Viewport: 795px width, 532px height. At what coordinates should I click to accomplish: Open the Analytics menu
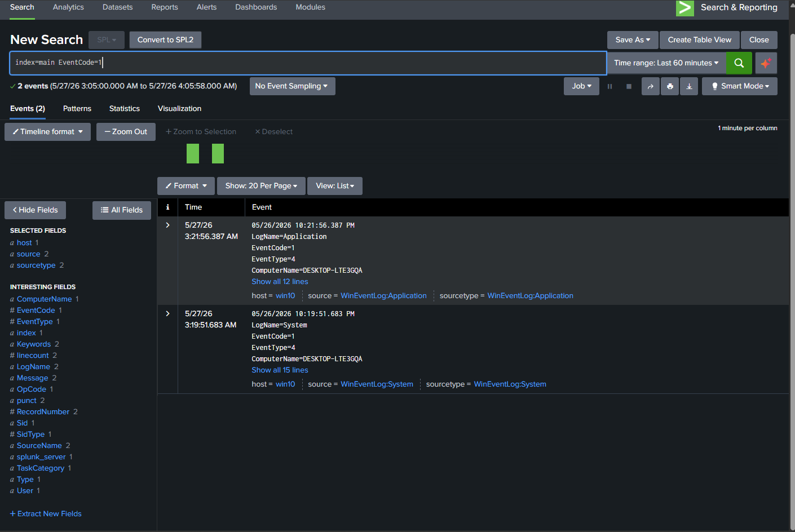[x=68, y=7]
